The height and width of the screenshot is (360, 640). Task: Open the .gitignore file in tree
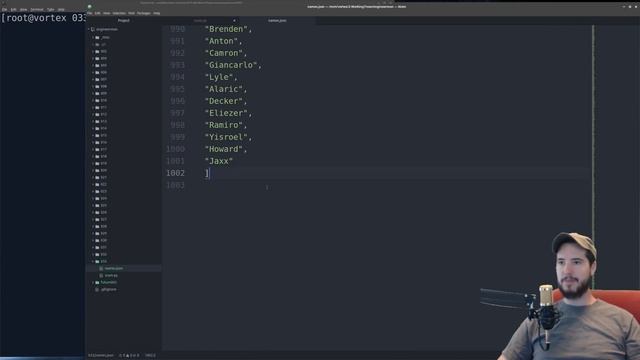tap(109, 289)
